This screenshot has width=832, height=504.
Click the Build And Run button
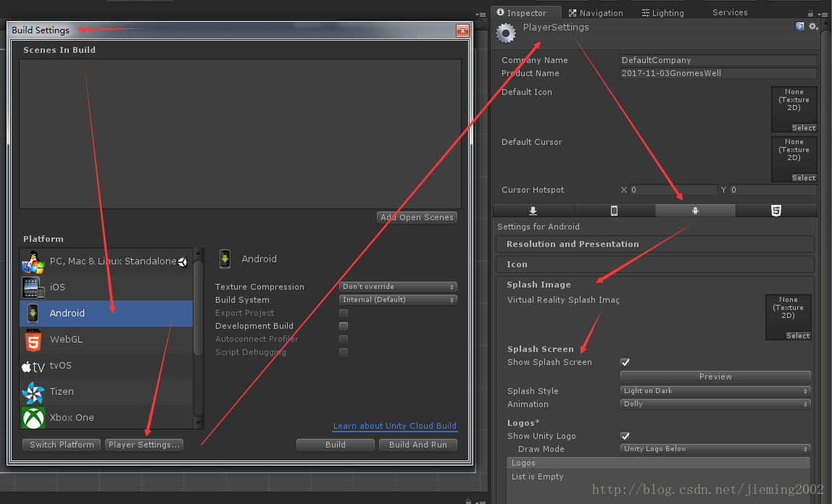(x=418, y=445)
